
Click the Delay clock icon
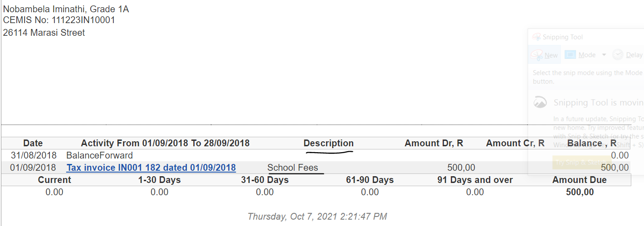pyautogui.click(x=618, y=55)
